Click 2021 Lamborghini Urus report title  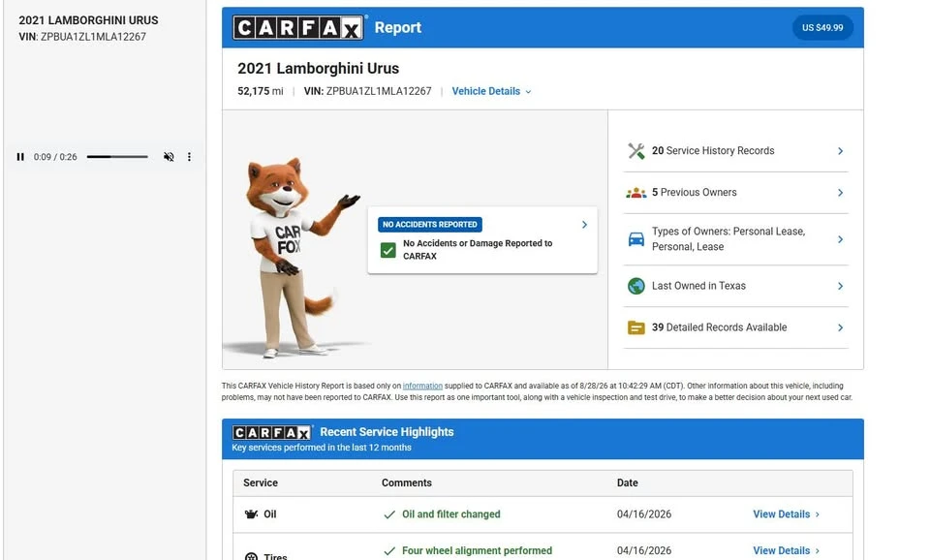point(319,68)
